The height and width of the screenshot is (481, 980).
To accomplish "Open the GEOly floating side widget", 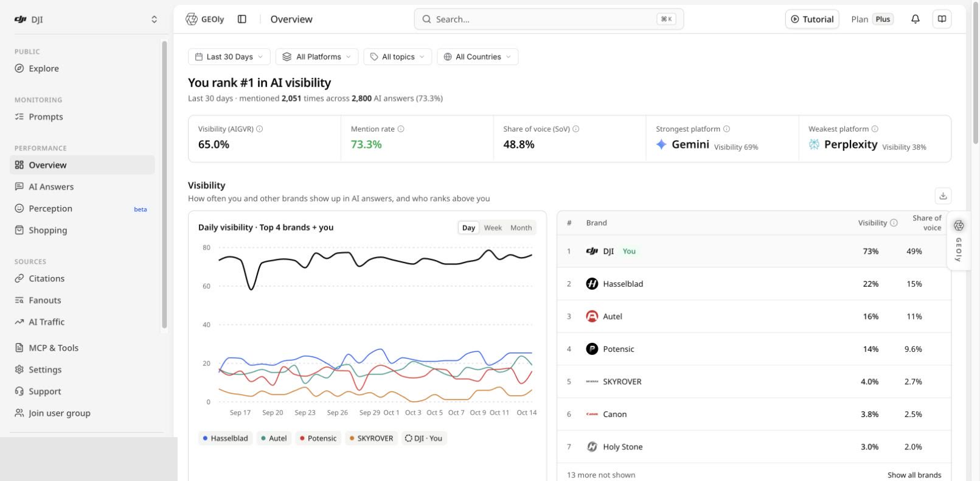I will (x=959, y=240).
